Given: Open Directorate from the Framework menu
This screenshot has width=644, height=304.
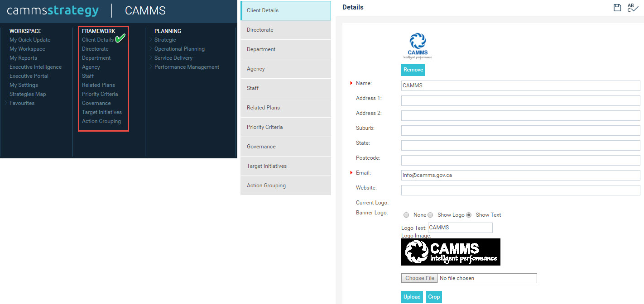Looking at the screenshot, I should pos(95,49).
